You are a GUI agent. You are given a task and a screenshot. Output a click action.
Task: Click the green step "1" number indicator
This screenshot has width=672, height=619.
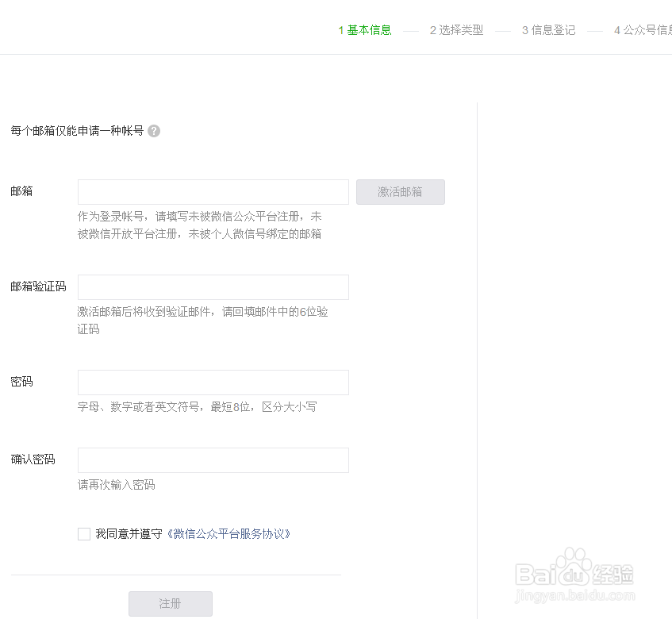(340, 29)
